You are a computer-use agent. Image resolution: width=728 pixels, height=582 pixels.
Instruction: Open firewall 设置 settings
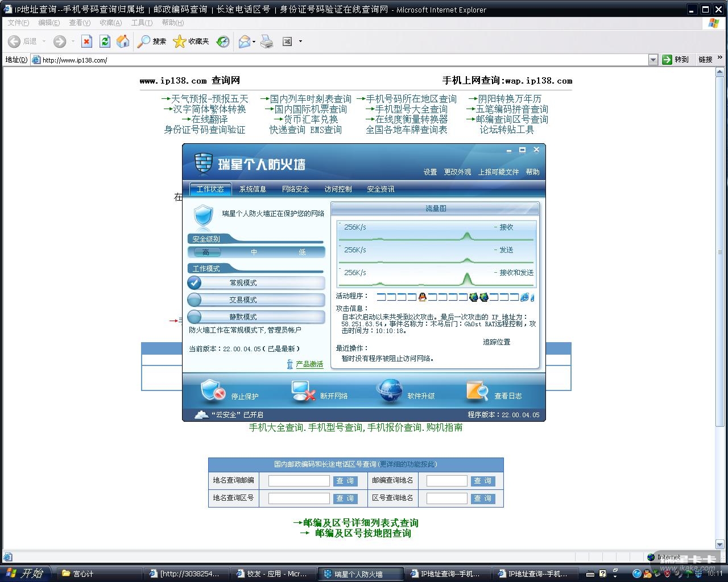click(431, 172)
